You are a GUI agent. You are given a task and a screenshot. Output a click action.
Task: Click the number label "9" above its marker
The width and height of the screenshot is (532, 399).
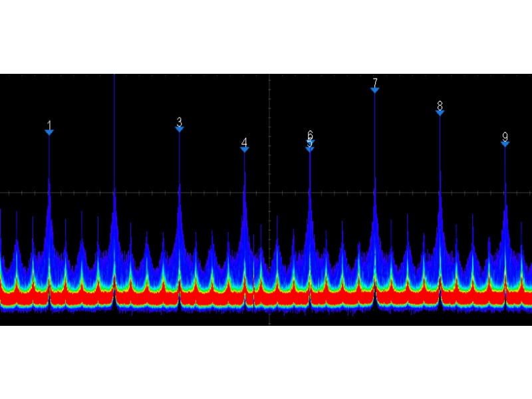click(x=505, y=136)
